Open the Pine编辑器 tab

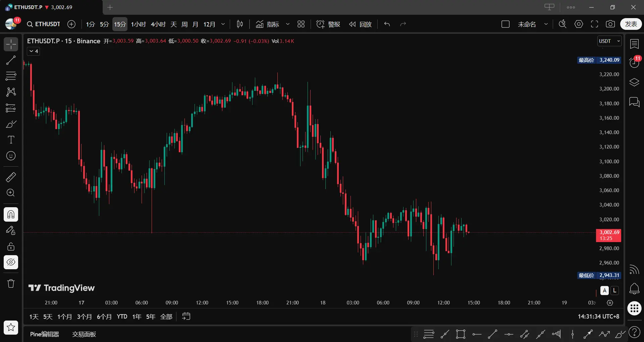(45, 334)
